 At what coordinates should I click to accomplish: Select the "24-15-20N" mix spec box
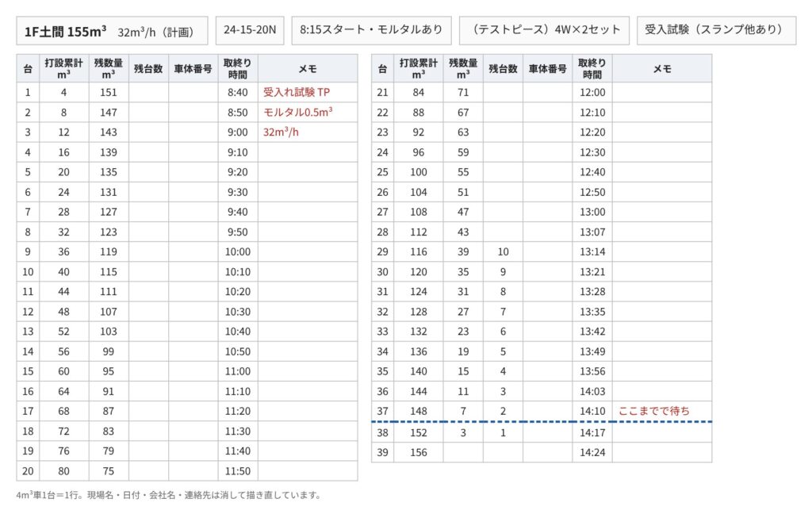[250, 30]
